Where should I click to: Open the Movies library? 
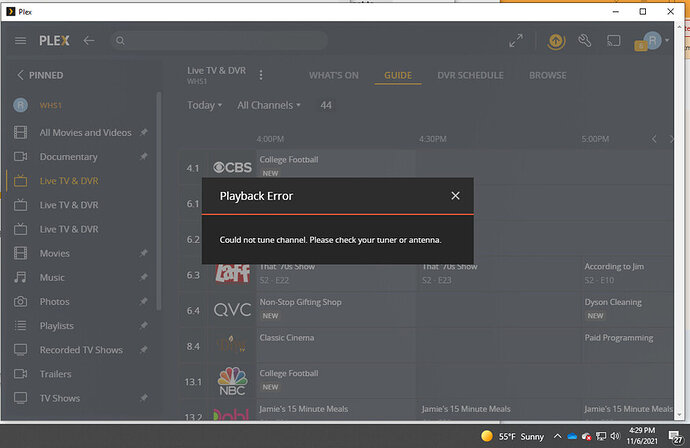coord(55,253)
